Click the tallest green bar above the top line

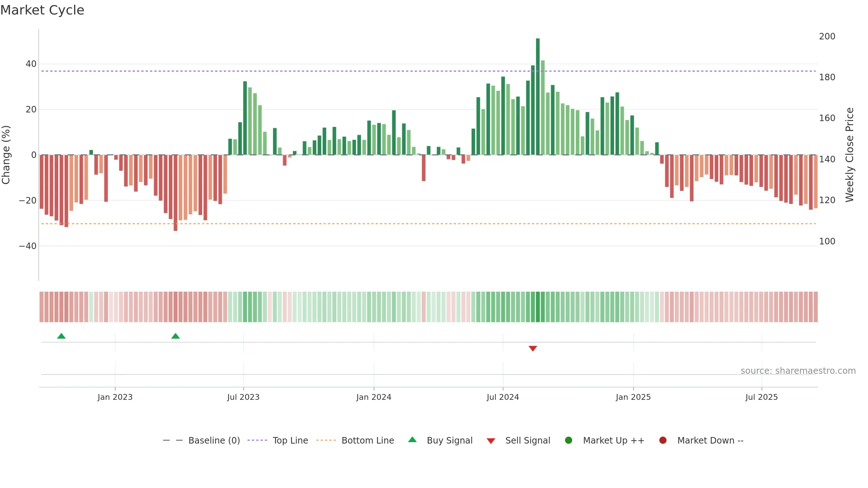coord(538,97)
